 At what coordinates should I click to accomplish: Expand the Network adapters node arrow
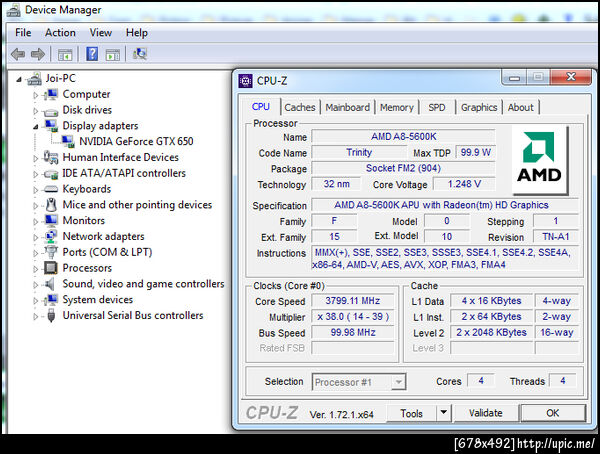click(x=36, y=237)
